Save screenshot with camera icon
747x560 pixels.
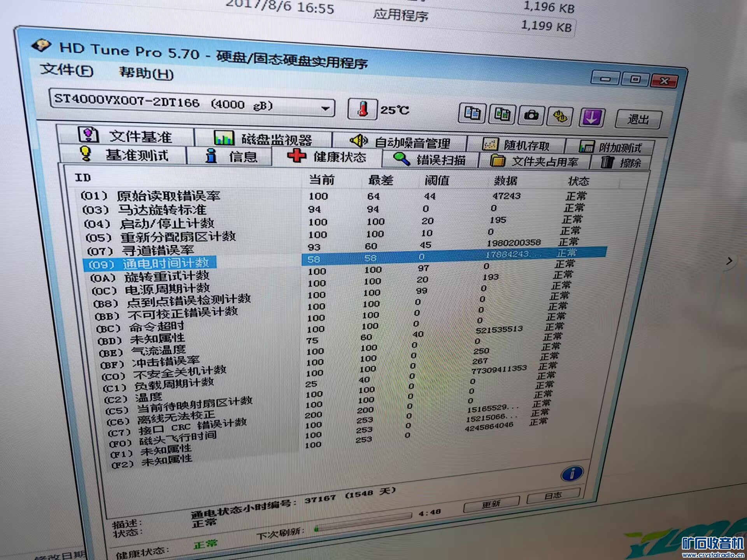(531, 115)
